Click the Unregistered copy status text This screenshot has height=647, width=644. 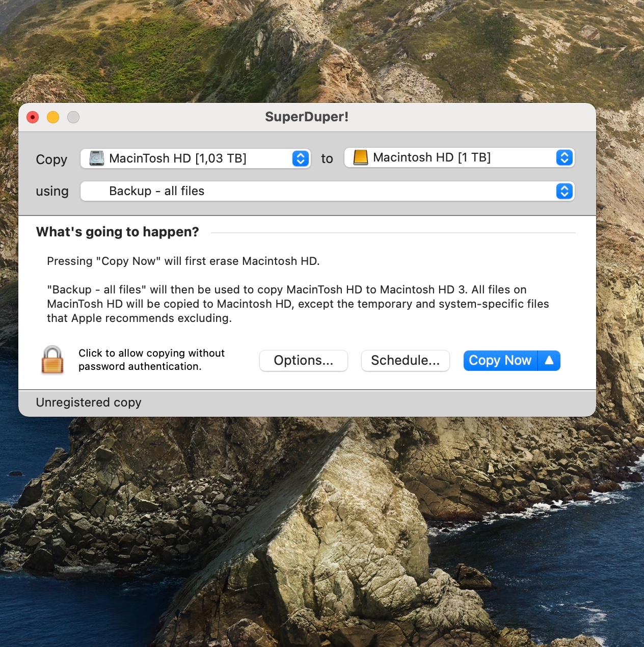(89, 402)
